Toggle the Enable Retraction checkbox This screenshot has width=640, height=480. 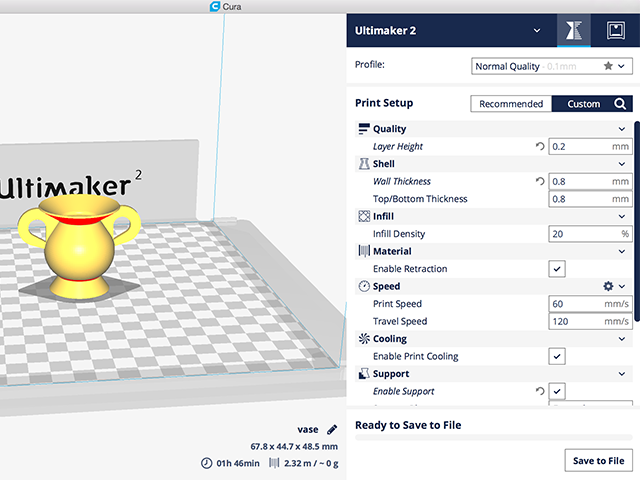pos(557,269)
